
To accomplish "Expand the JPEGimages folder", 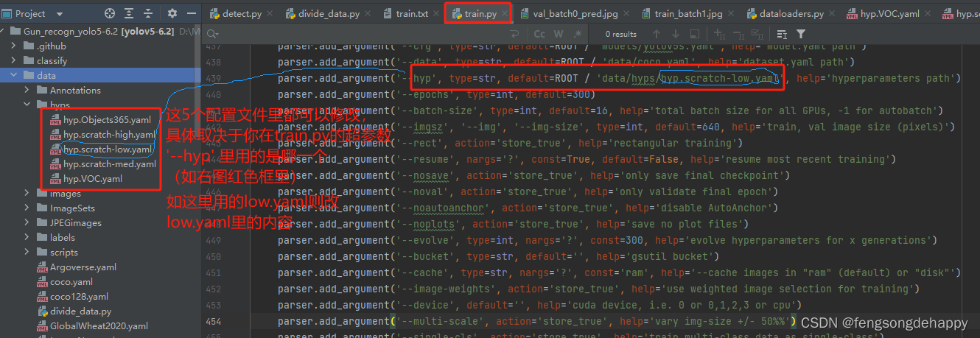I will coord(28,223).
